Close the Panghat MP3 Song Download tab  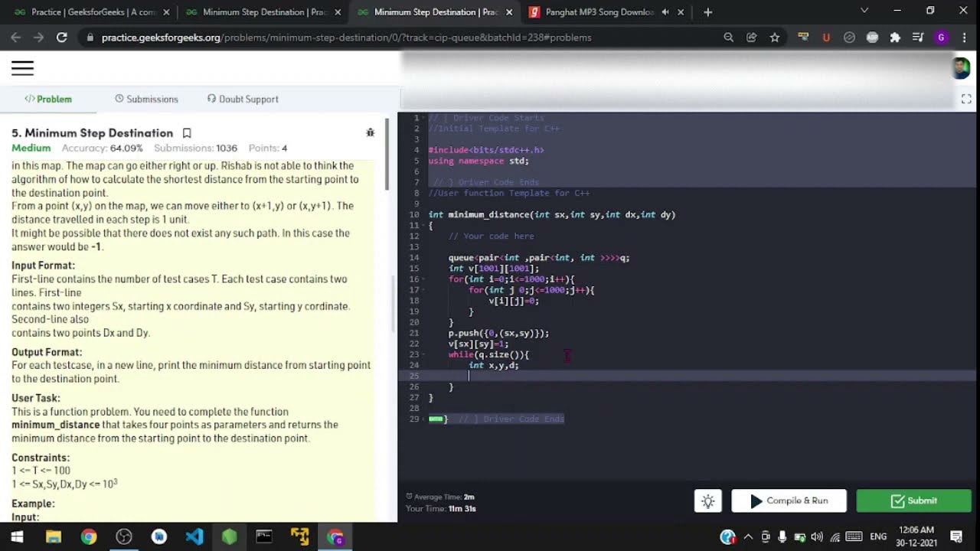click(681, 12)
